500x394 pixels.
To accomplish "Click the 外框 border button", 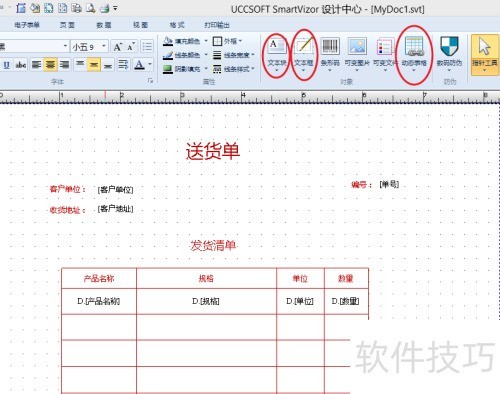I will tap(227, 41).
